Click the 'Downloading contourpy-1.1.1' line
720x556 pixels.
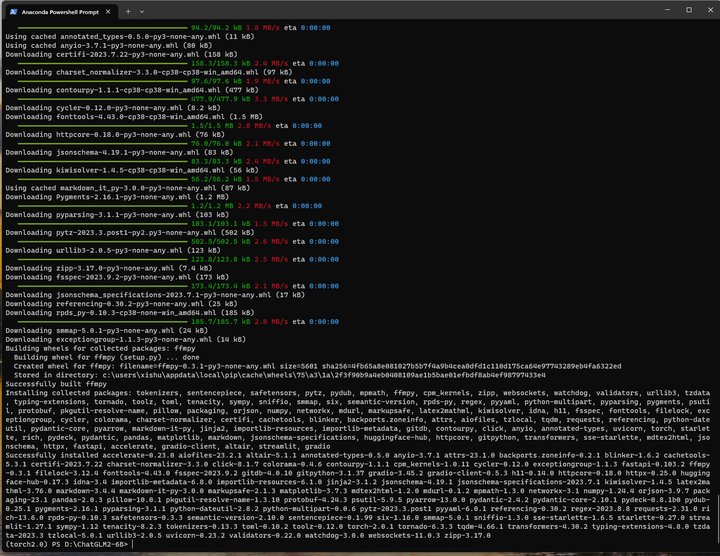point(132,90)
